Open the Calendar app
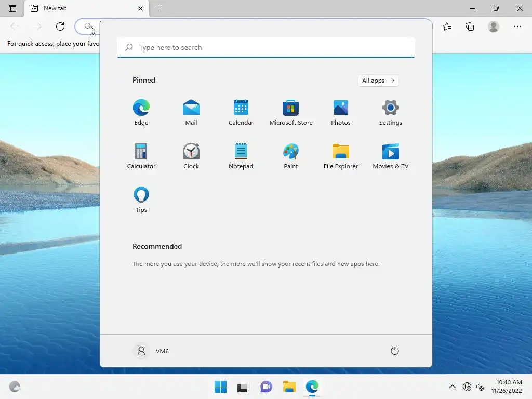Image resolution: width=532 pixels, height=399 pixels. [241, 113]
